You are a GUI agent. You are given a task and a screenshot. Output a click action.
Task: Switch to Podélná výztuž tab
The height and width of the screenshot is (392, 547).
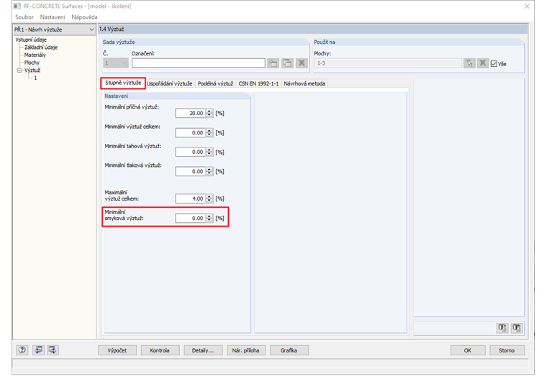[x=215, y=83]
